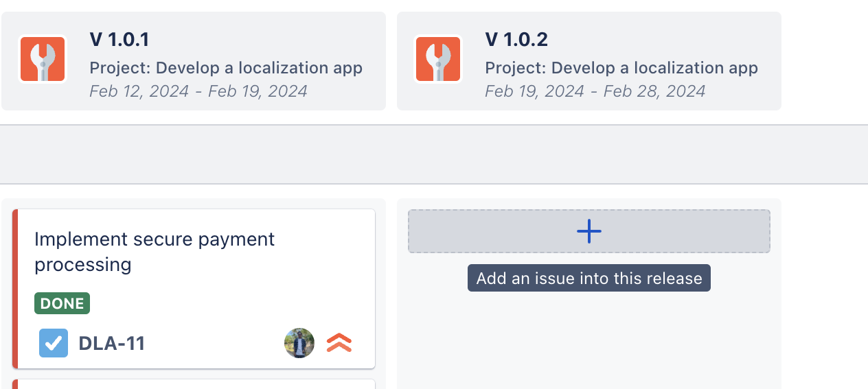Click the V 1.0.2 release wrench icon

438,60
